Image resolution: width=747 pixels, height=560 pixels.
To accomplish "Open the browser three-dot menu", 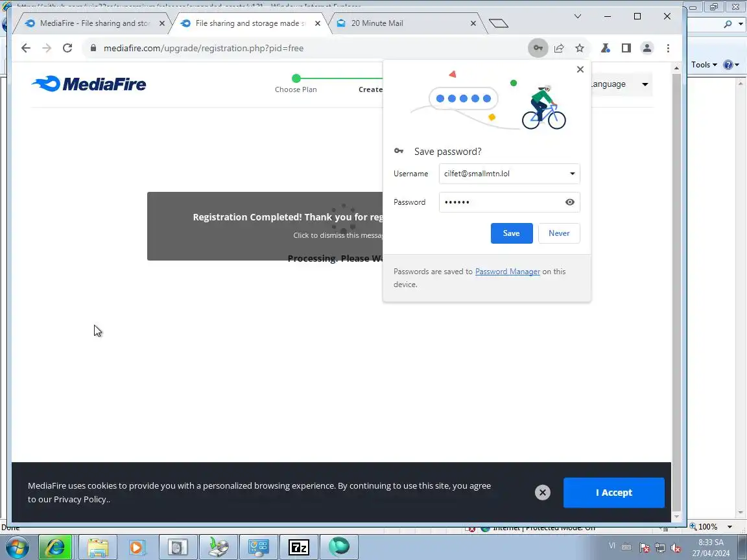I will (668, 48).
